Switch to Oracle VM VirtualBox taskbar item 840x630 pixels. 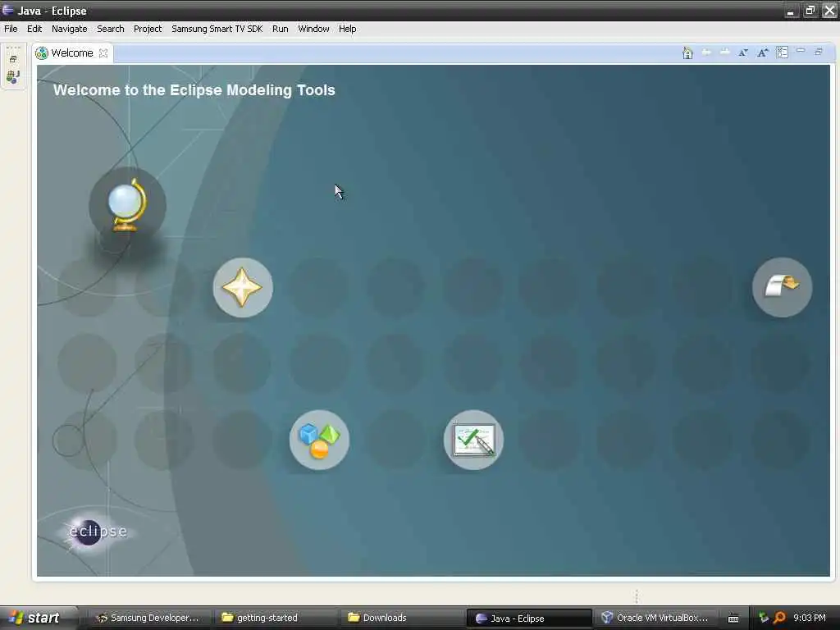(x=655, y=619)
